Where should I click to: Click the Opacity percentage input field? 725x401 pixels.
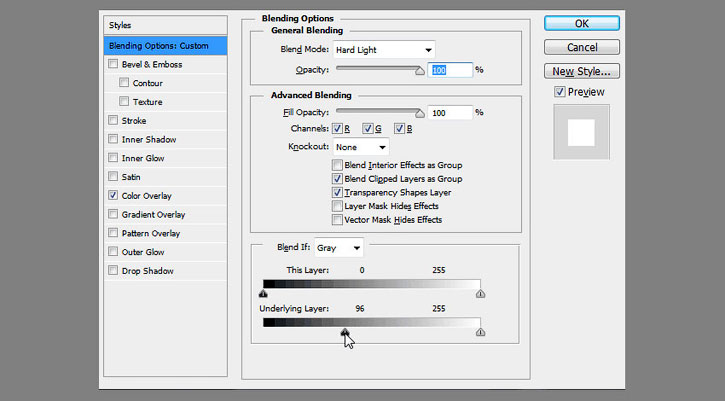(450, 70)
